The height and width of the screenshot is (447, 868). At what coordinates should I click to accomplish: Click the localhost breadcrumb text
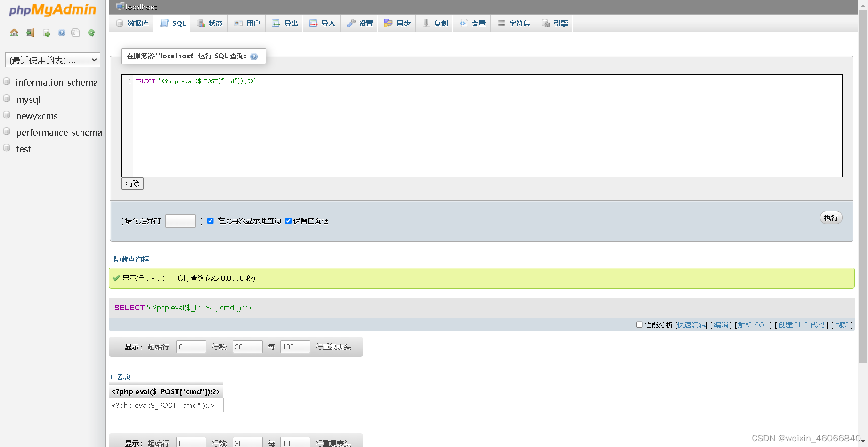(141, 7)
